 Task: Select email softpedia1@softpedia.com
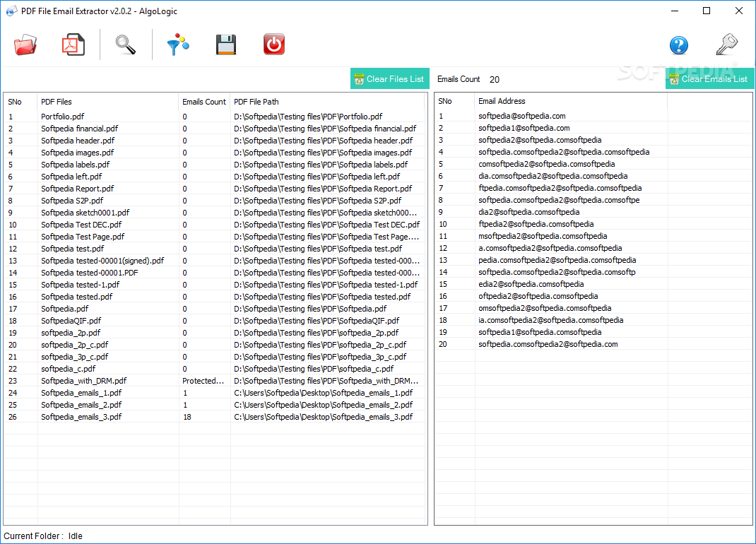tap(524, 129)
